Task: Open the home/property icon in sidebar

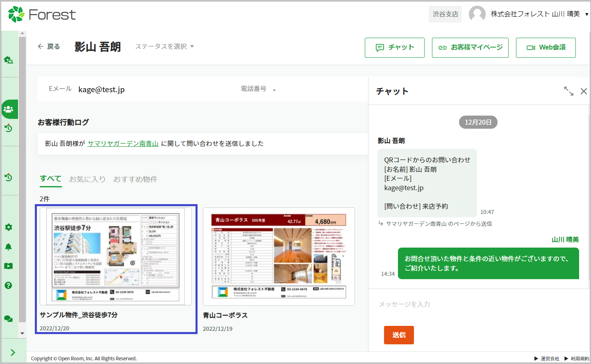Action: point(8,60)
